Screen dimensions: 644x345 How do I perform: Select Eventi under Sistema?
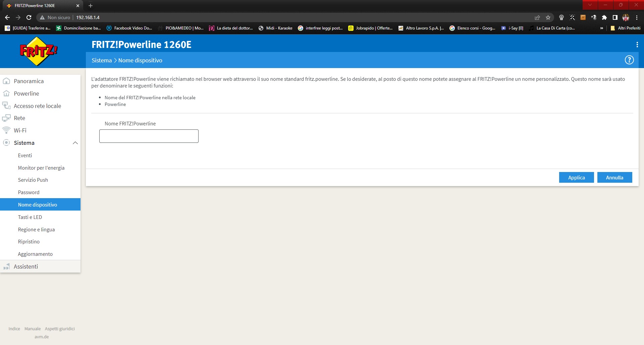tap(25, 156)
